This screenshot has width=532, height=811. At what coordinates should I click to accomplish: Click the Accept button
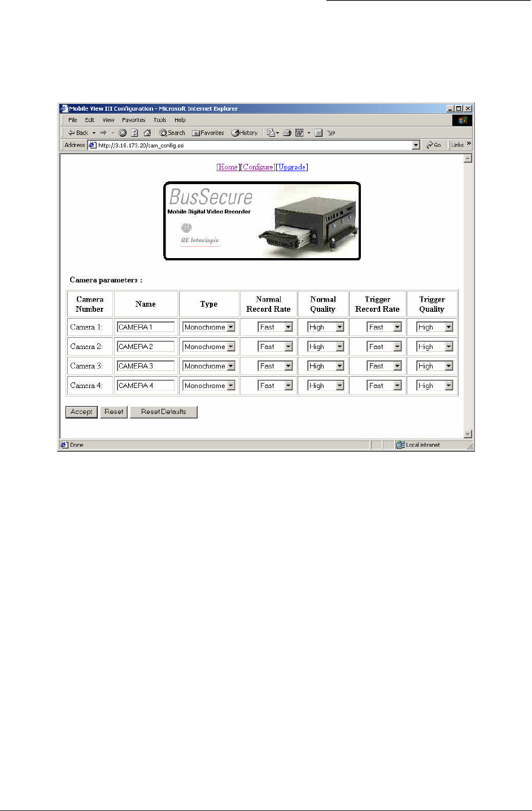(x=81, y=412)
